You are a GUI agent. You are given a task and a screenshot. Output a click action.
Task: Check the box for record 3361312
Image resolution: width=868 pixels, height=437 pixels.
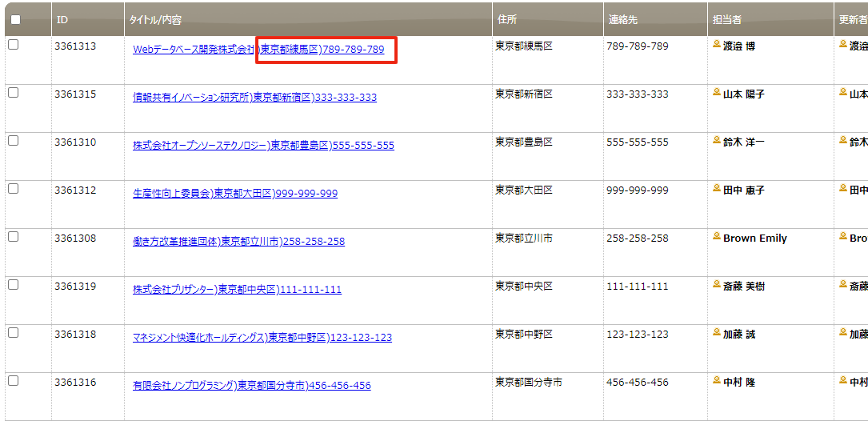pyautogui.click(x=14, y=189)
